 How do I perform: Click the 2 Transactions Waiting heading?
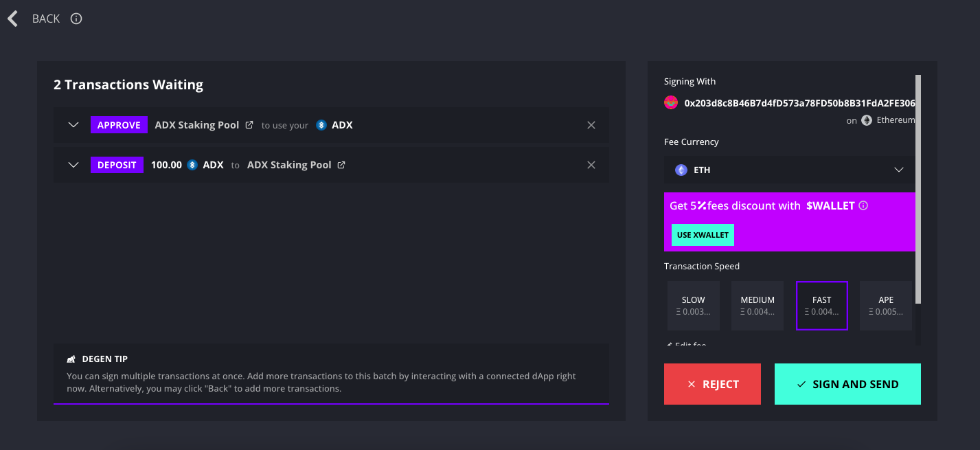128,85
